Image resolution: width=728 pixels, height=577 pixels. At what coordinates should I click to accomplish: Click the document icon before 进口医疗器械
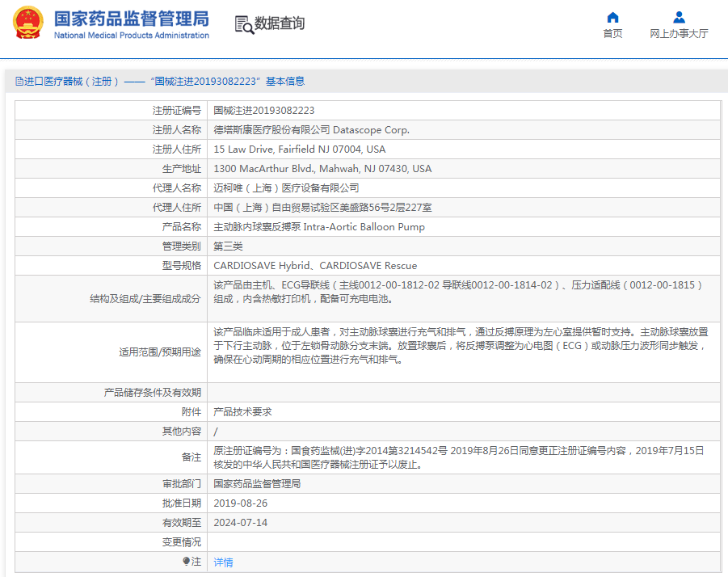pos(19,82)
